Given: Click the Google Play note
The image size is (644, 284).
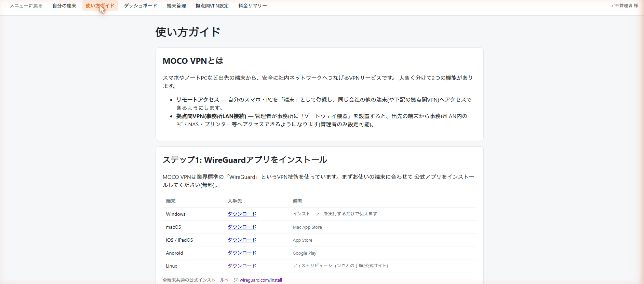Looking at the screenshot, I should click(x=305, y=253).
